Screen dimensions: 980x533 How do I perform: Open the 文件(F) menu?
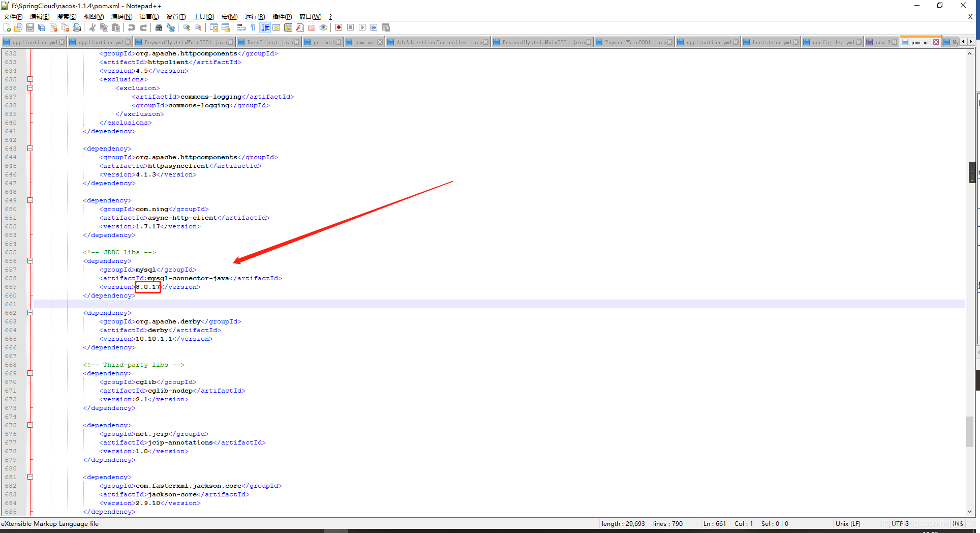tap(13, 17)
